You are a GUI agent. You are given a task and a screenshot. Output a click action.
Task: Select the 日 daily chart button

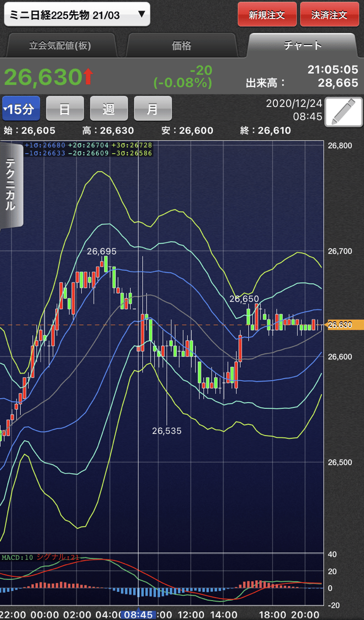point(65,108)
